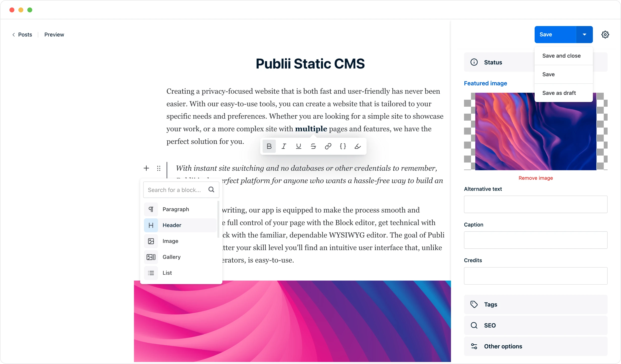The height and width of the screenshot is (364, 621).
Task: Select Save and close option
Action: coord(562,56)
